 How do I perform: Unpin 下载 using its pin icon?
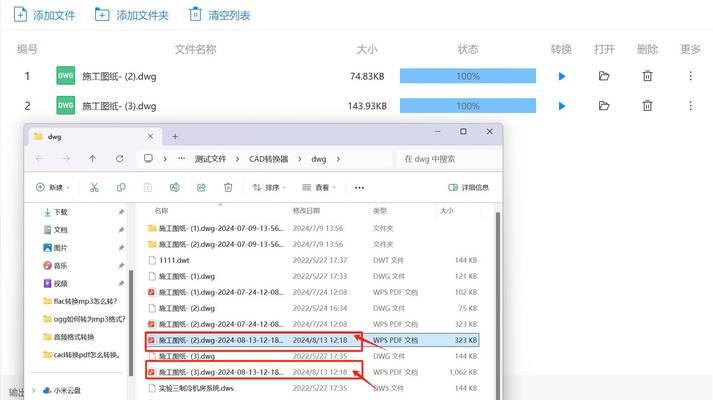click(x=121, y=212)
